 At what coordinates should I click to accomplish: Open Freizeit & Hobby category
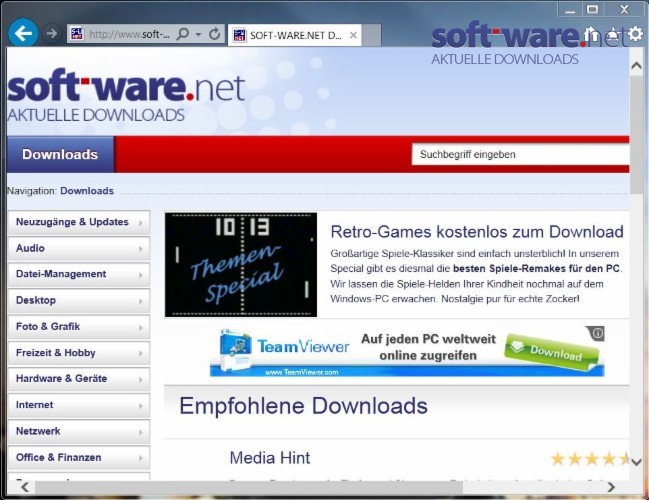[x=79, y=353]
